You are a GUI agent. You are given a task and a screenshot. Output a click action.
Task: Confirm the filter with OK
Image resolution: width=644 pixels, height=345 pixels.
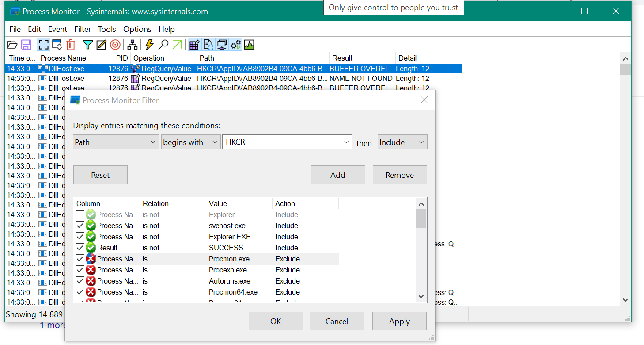tap(276, 321)
